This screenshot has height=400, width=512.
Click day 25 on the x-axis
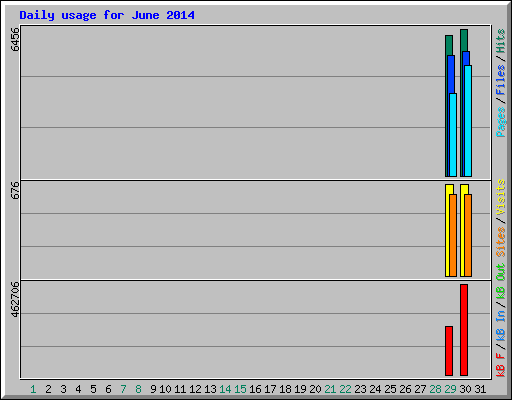[390, 389]
